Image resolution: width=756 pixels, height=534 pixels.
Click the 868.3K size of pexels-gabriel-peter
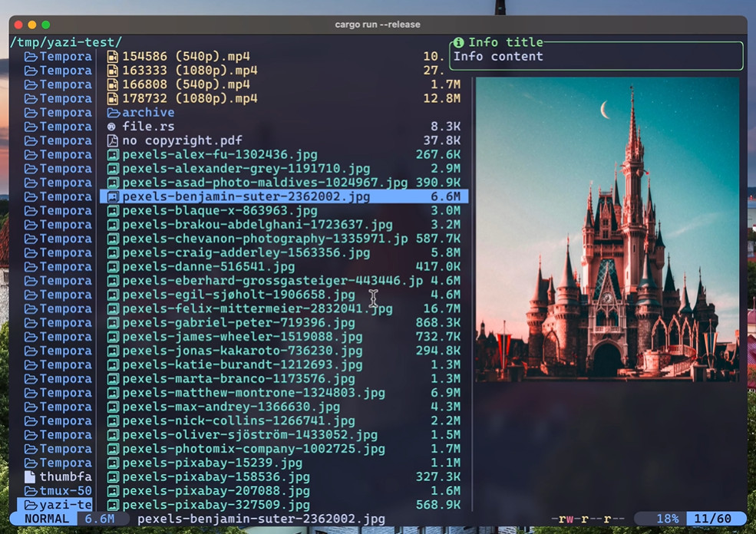coord(438,322)
